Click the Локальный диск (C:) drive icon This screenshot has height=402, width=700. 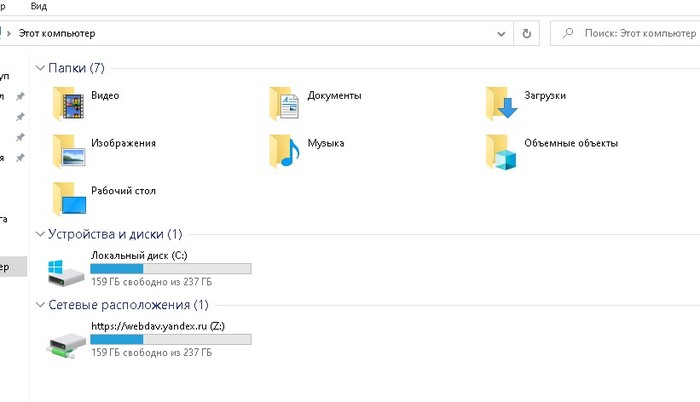(x=68, y=271)
